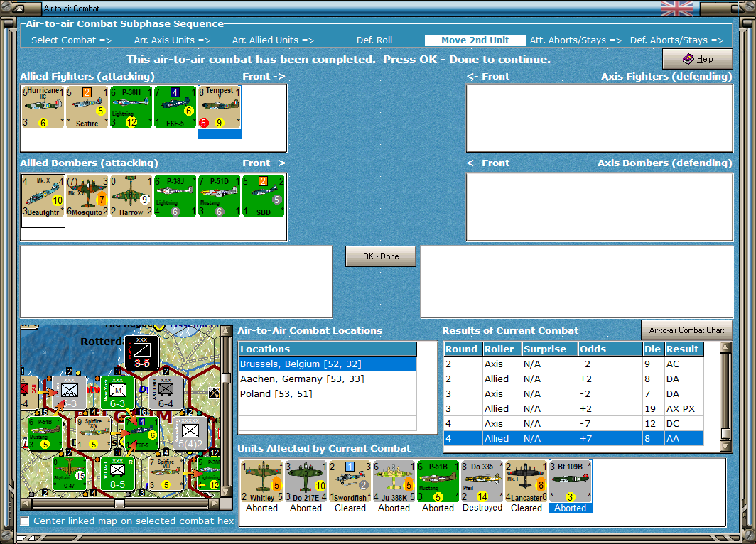Click the results table scrollbar thumb
Viewport: 756px width, 544px height.
pos(725,433)
